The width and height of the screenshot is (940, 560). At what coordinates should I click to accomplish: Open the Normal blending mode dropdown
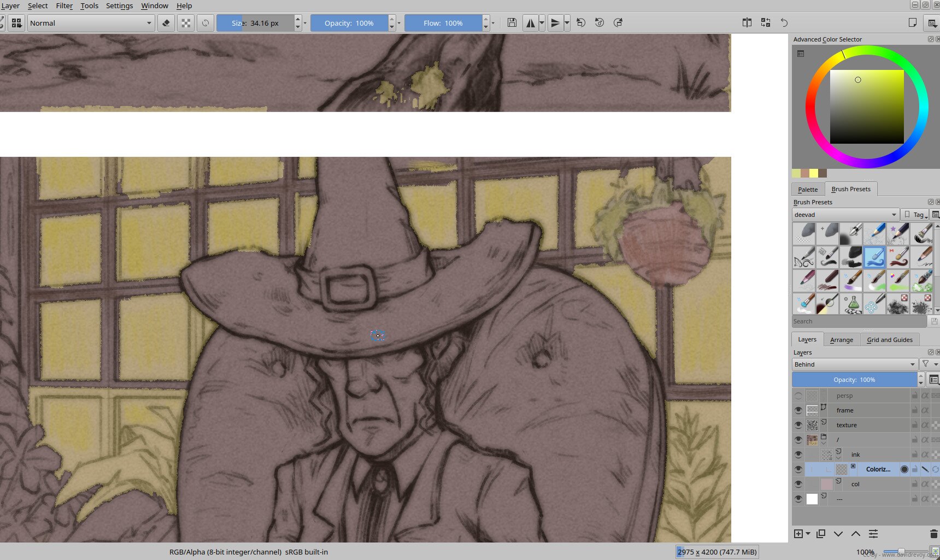[90, 23]
